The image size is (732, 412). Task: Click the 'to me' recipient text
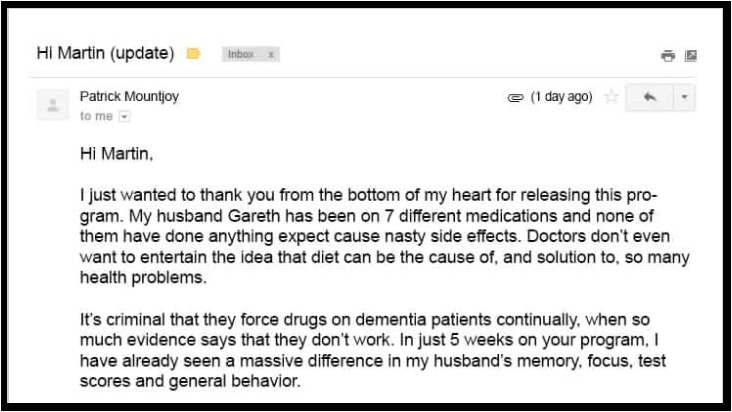96,116
